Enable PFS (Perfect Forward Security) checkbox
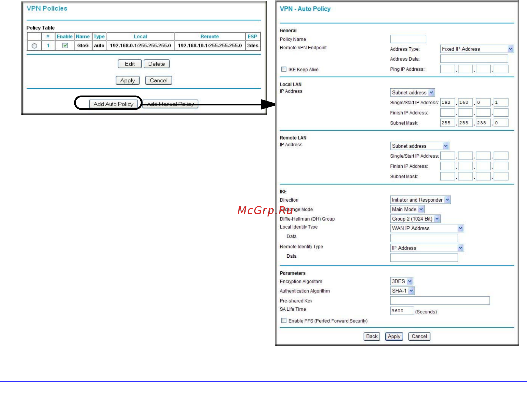 pyautogui.click(x=284, y=320)
